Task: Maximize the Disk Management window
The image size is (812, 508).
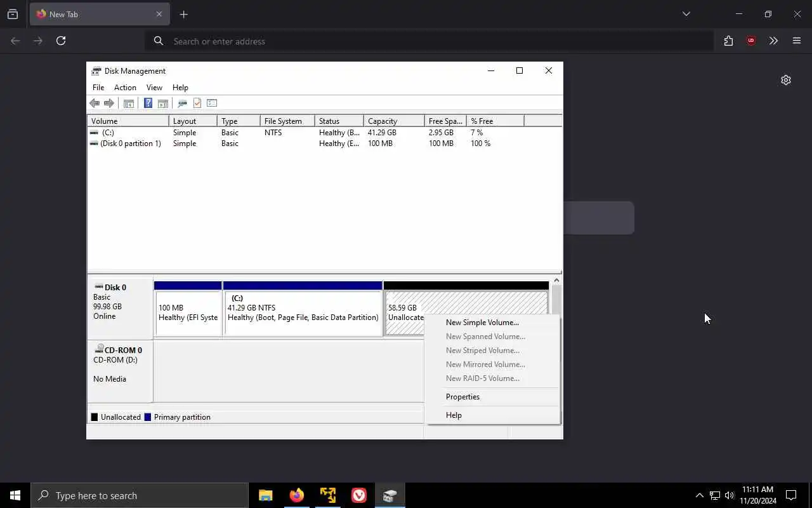Action: click(520, 70)
